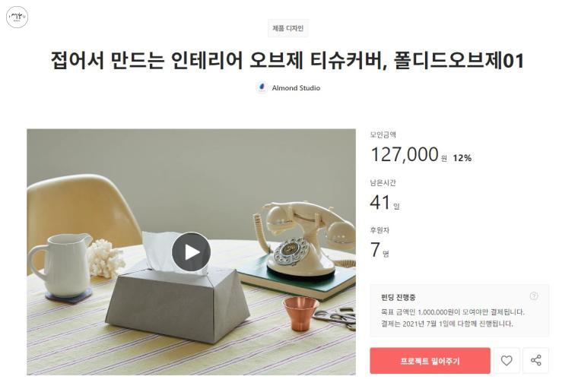Screen dimensions: 578x392
Task: Click the heart like icon
Action: click(507, 360)
